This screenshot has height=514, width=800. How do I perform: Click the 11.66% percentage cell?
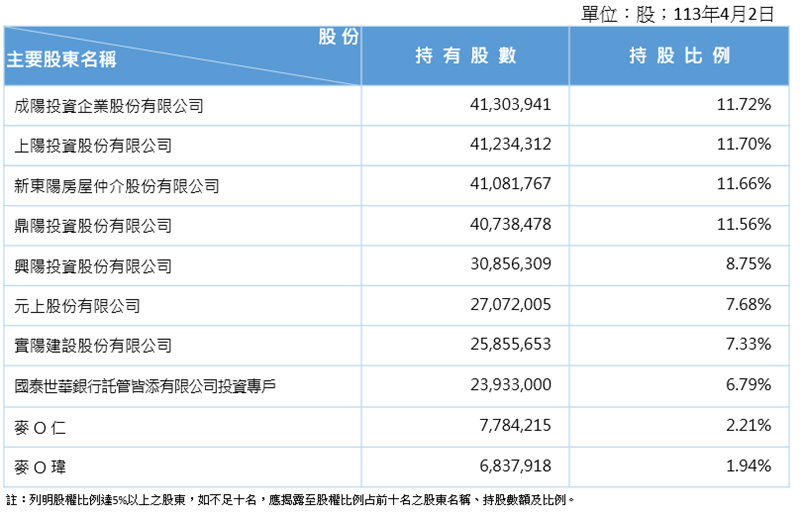tap(744, 184)
